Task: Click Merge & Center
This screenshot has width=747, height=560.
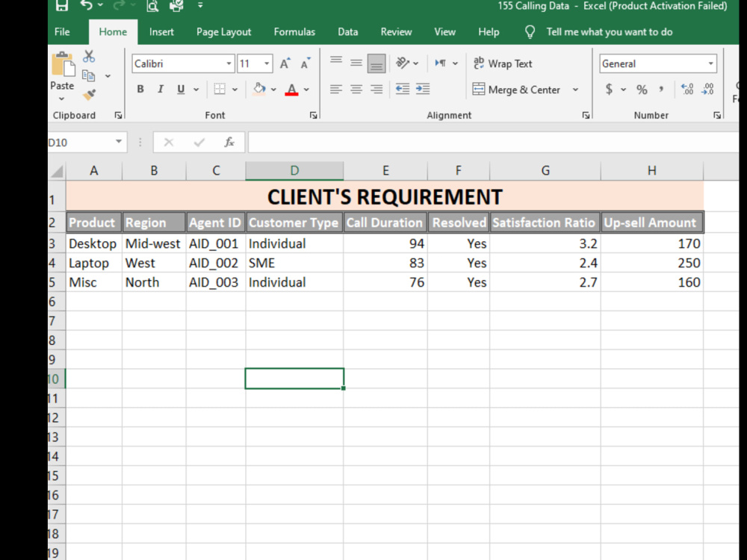Action: (516, 90)
